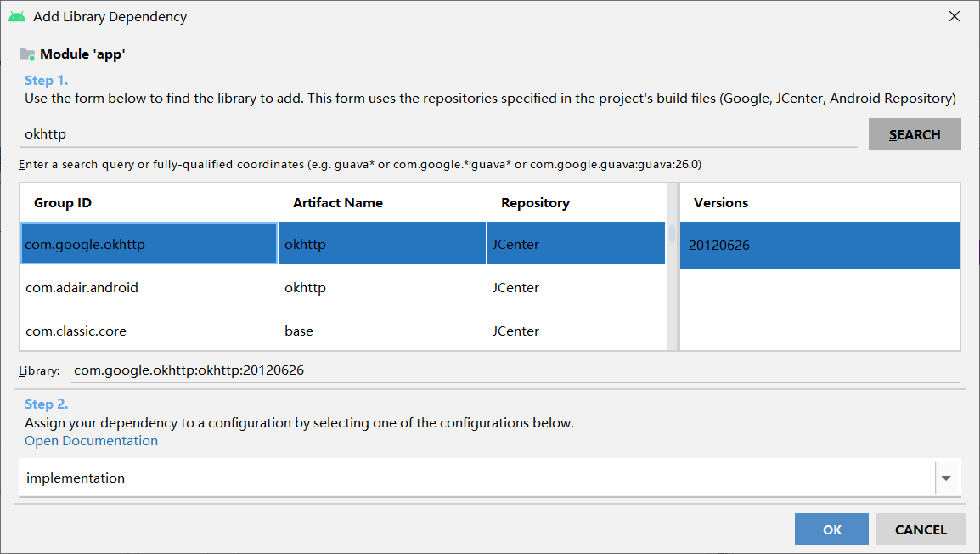Click the CANCEL button
Viewport: 980px width, 554px height.
[921, 529]
